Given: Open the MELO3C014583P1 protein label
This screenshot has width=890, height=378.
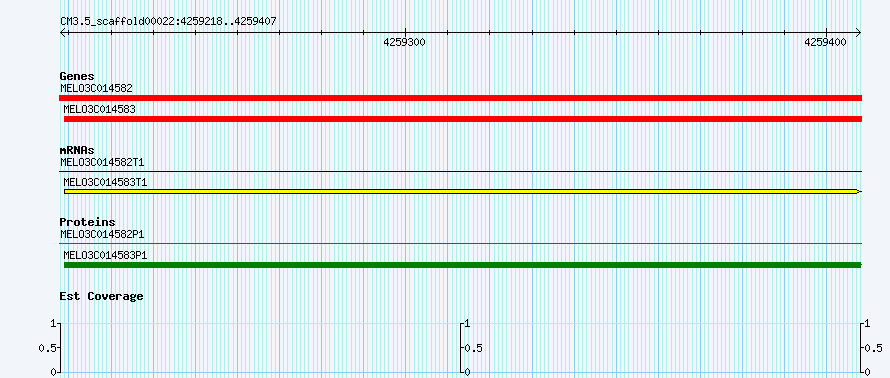Looking at the screenshot, I should [x=105, y=255].
